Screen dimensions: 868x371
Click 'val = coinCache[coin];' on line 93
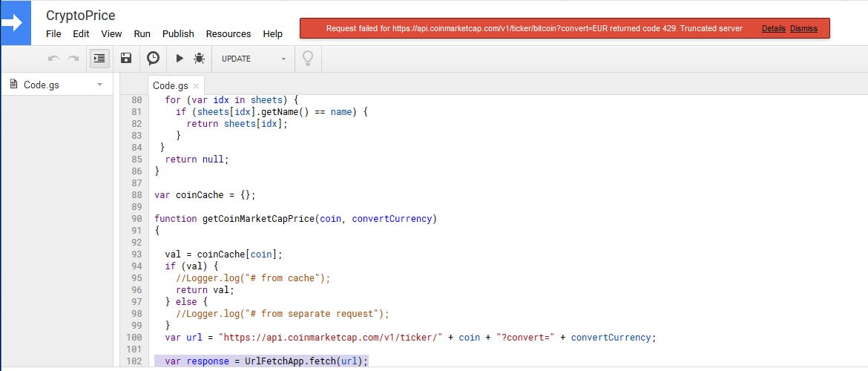223,255
